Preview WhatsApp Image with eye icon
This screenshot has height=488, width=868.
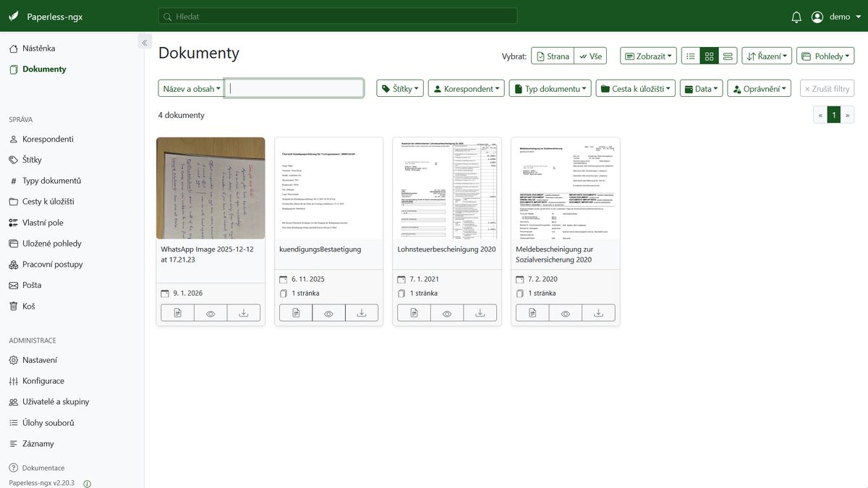[x=210, y=313]
